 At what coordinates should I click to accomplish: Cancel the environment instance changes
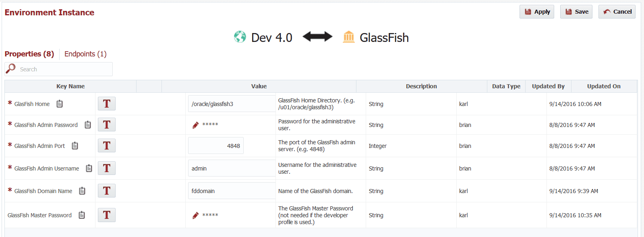617,11
